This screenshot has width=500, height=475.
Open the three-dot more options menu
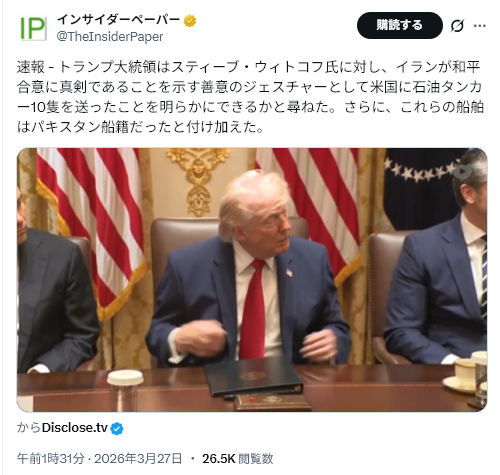pyautogui.click(x=480, y=26)
